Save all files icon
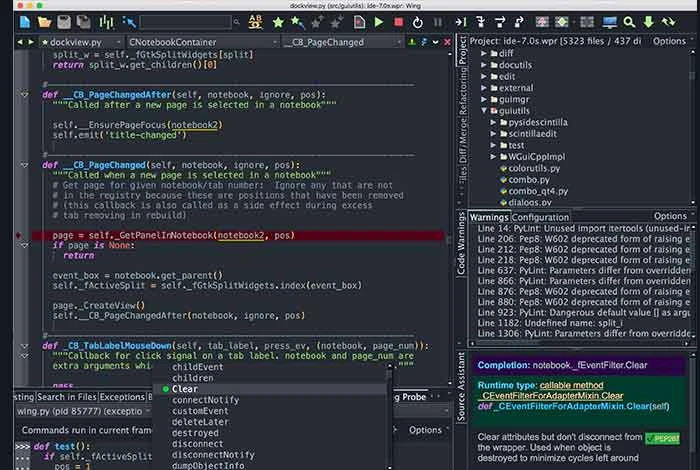Screen dimensions: 700x470 83,21
